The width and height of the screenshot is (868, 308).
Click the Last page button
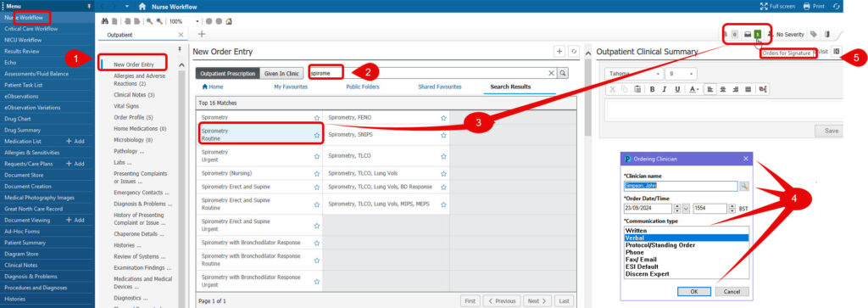(563, 301)
